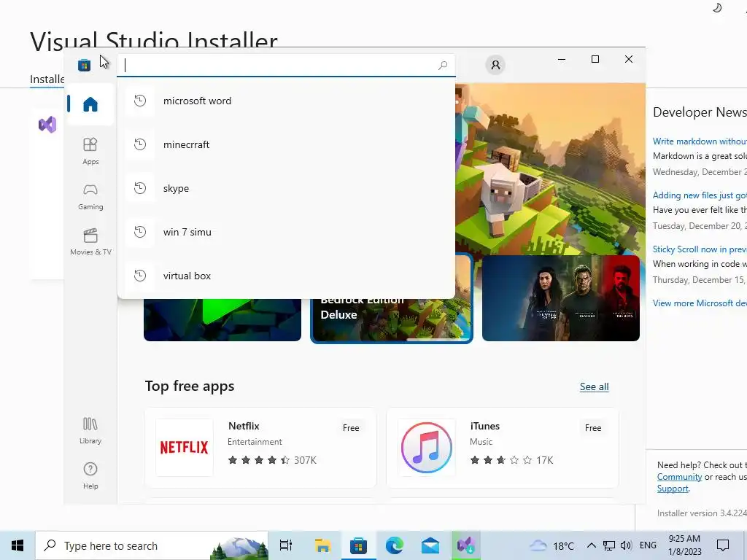Click Free button on iTunes card
Image resolution: width=747 pixels, height=560 pixels.
click(x=592, y=427)
